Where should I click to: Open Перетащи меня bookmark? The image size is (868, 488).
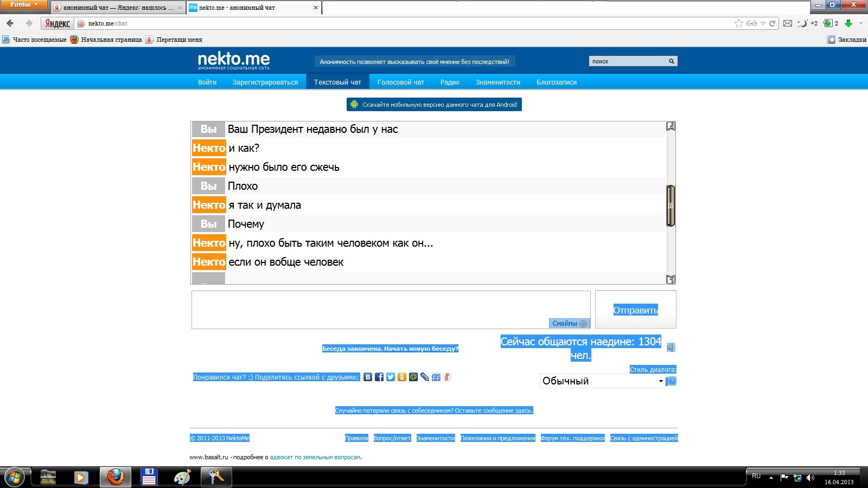[x=174, y=40]
